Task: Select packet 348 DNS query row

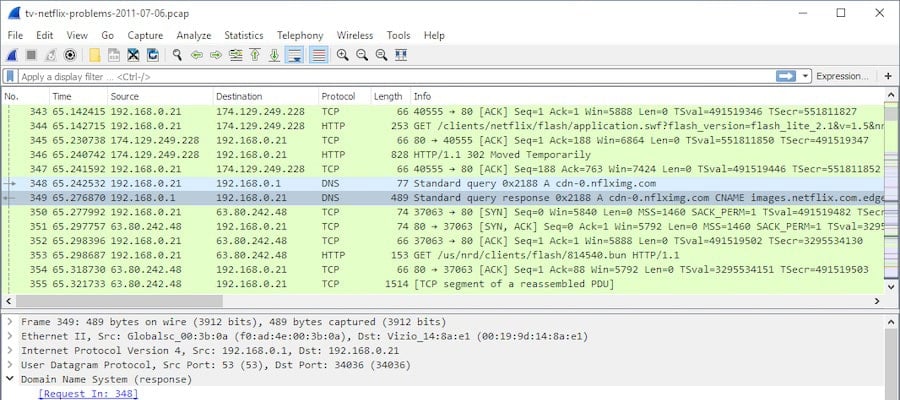Action: pyautogui.click(x=442, y=184)
